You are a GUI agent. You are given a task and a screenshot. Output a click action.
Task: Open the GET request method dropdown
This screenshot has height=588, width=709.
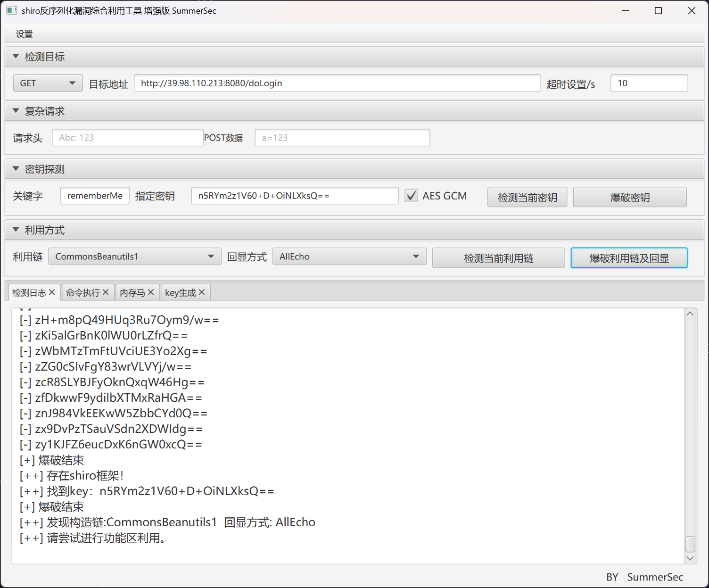point(48,83)
